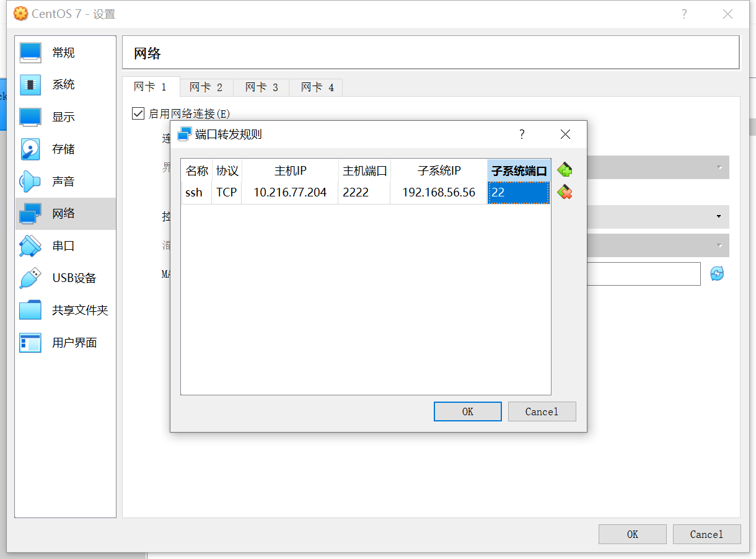Select the rule name cell ssh
Image resolution: width=756 pixels, height=559 pixels.
tap(196, 193)
